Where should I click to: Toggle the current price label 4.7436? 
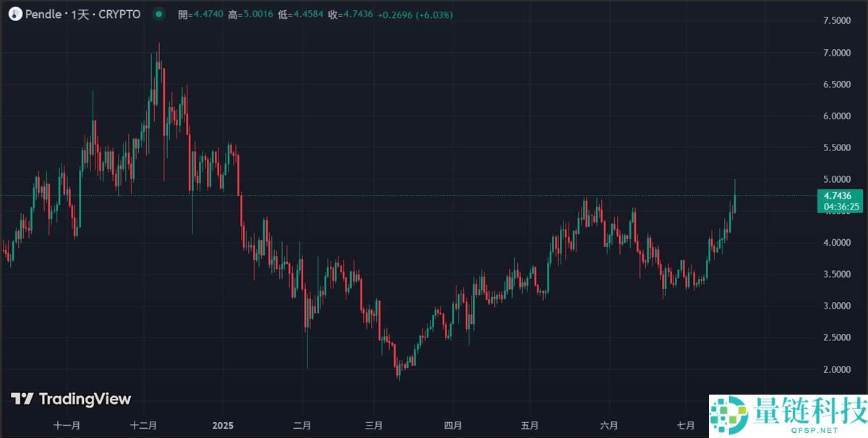(839, 196)
